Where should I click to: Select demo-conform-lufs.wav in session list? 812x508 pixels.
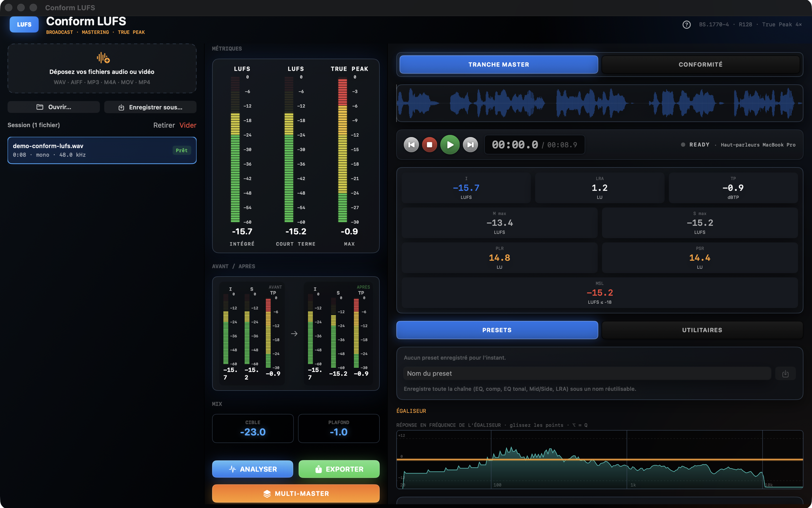(102, 150)
